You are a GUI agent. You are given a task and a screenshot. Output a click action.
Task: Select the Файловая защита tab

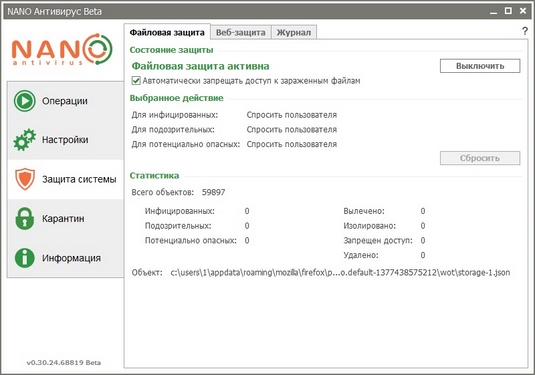coord(167,32)
